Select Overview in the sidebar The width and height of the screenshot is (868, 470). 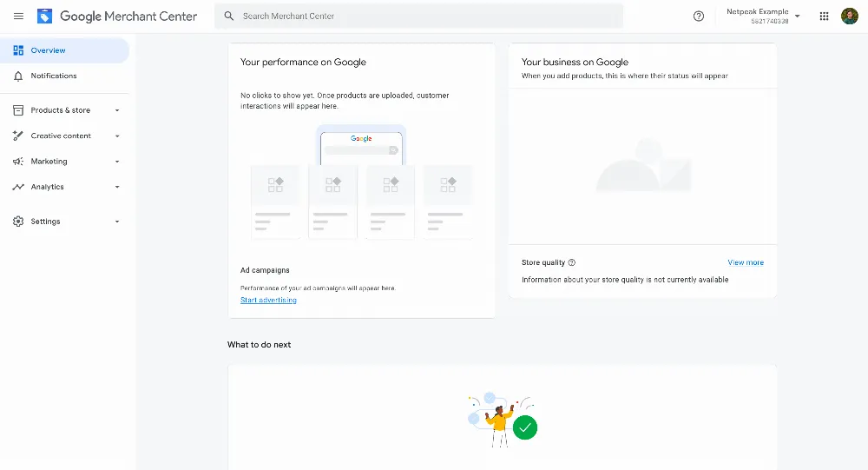(x=64, y=50)
